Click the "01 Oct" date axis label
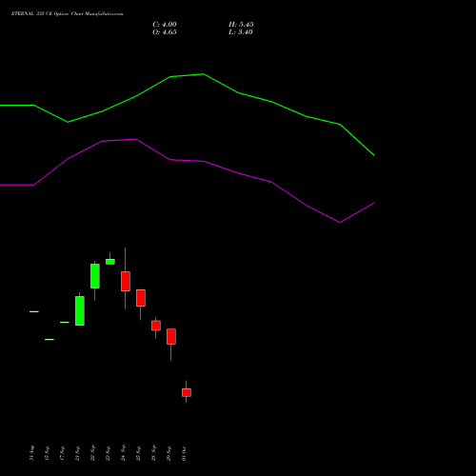The height and width of the screenshot is (476, 476). pos(184,453)
